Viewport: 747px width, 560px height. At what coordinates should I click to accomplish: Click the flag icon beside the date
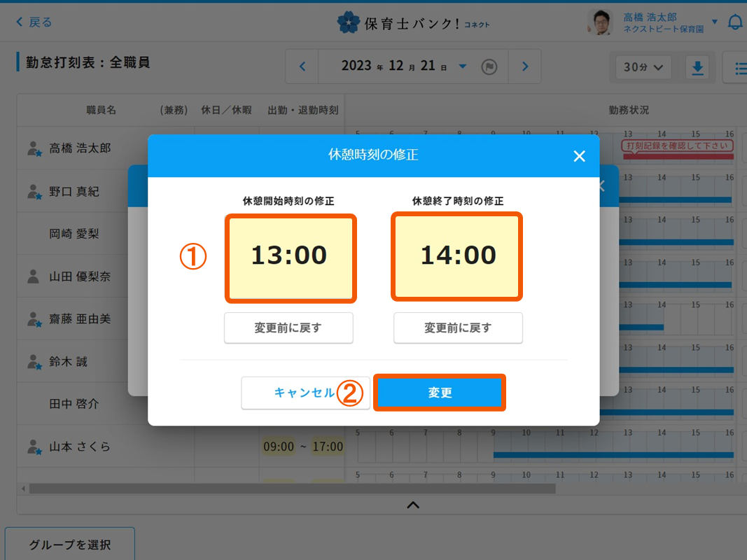pos(489,67)
